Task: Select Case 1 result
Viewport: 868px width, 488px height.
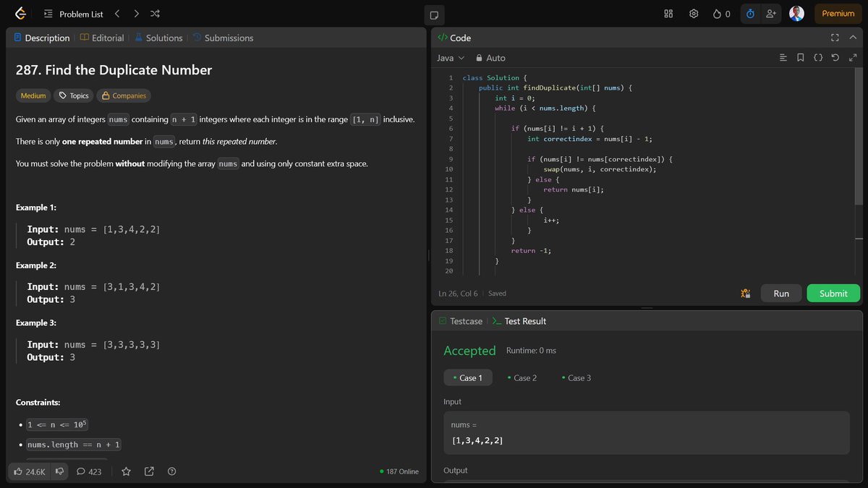Action: click(468, 377)
